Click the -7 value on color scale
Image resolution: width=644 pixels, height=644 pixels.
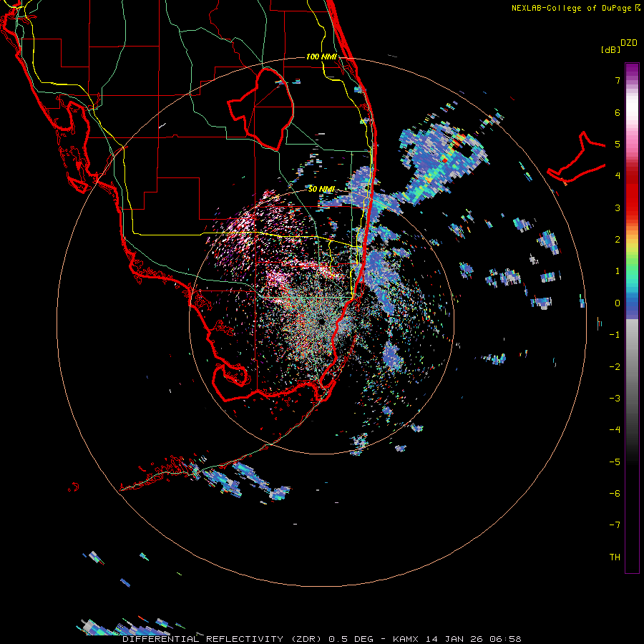coord(615,525)
